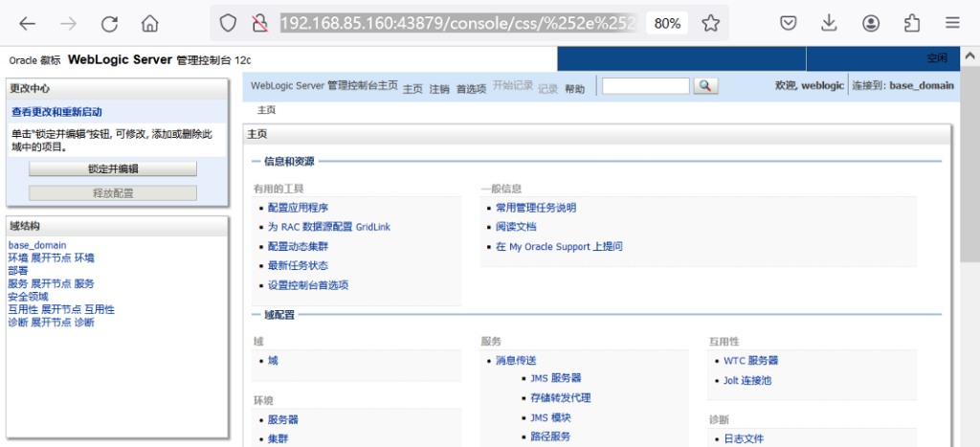This screenshot has width=980, height=447.
Task: Bookmark this page with the star icon
Action: click(710, 24)
